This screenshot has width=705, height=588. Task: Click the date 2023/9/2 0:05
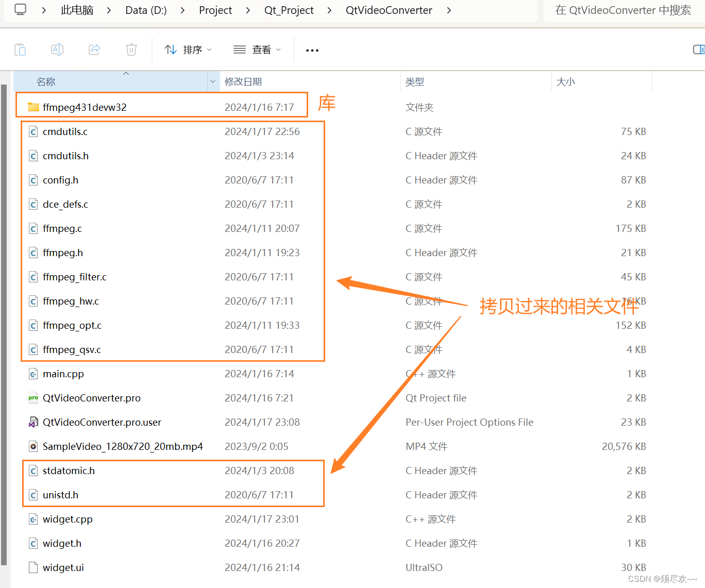(257, 446)
